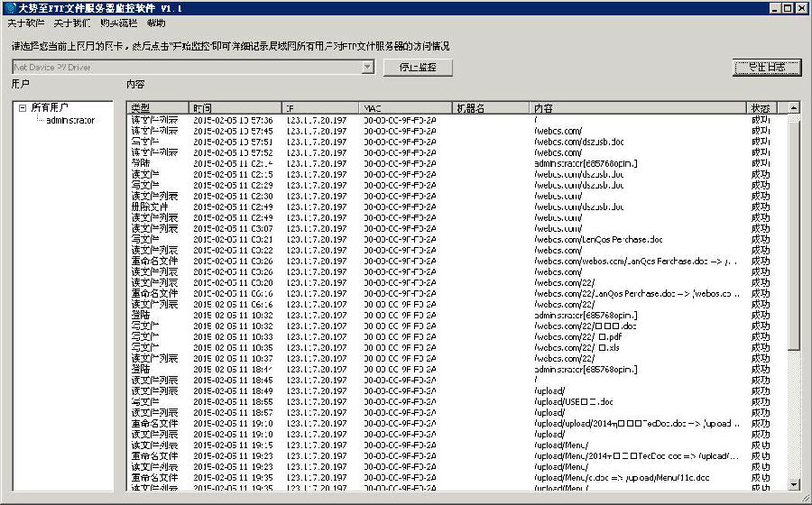This screenshot has width=812, height=505.
Task: Click the 机器名 column header
Action: coord(490,108)
